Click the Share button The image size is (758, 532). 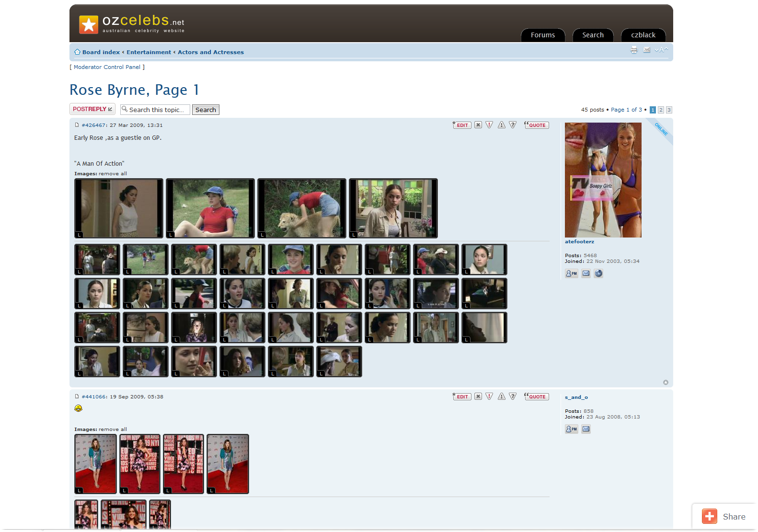pyautogui.click(x=724, y=517)
